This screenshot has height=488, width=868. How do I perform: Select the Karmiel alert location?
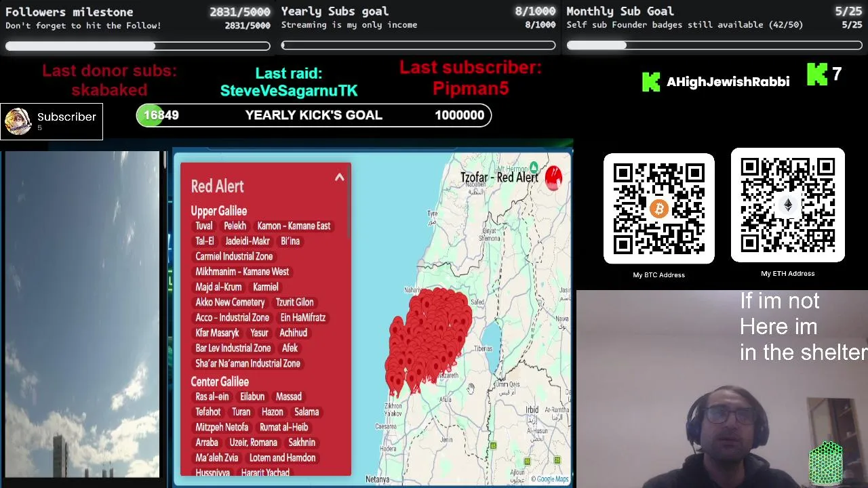click(x=265, y=287)
